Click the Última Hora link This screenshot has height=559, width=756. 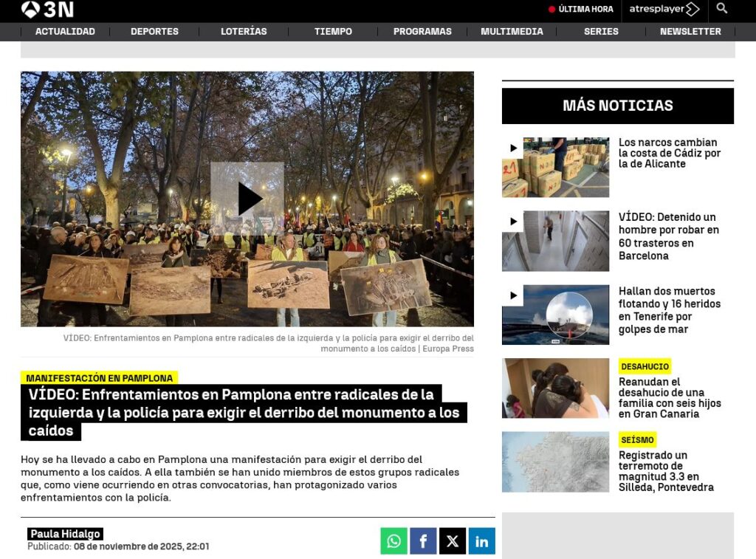click(581, 10)
